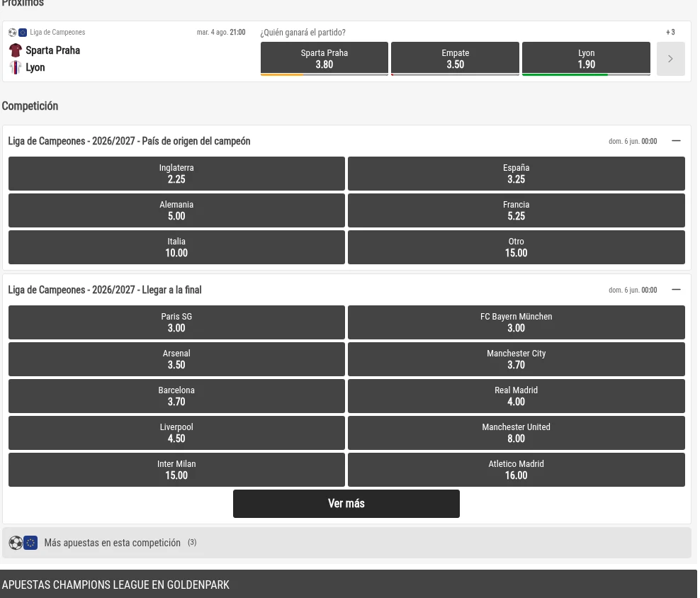Pick Manchester City at 3.70
This screenshot has height=598, width=700.
(516, 359)
